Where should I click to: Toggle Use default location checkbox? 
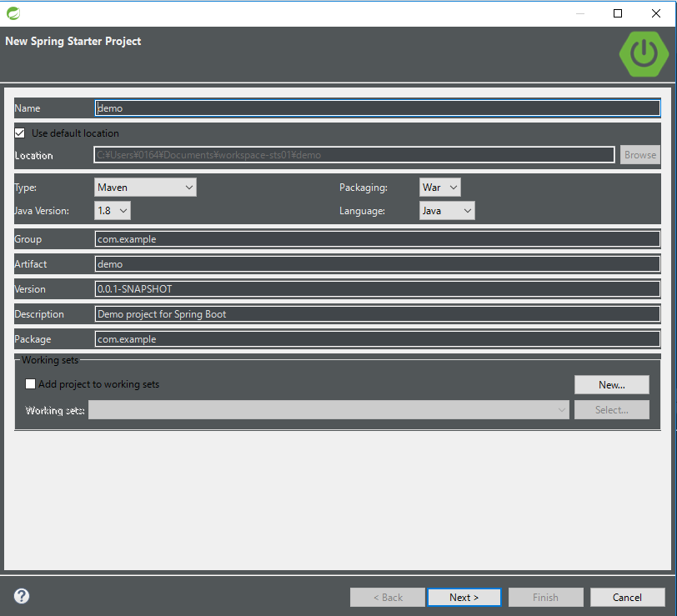(20, 133)
